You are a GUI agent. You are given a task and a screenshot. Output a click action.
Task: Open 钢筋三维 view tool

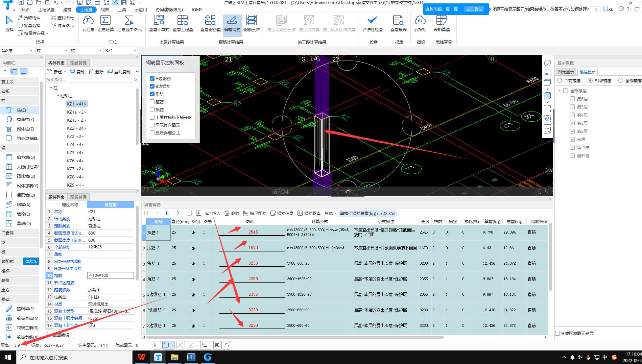252,23
